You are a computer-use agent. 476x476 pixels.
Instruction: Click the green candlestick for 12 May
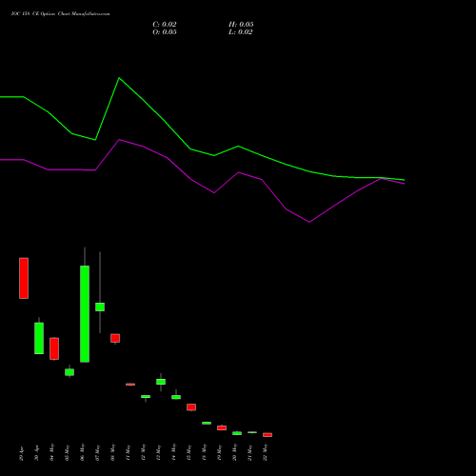point(146,397)
